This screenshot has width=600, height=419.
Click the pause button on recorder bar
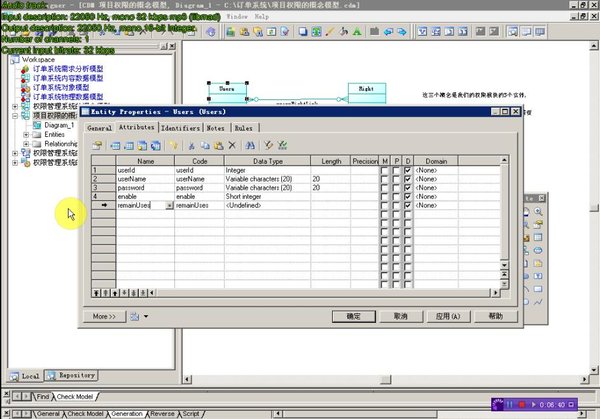(510, 404)
